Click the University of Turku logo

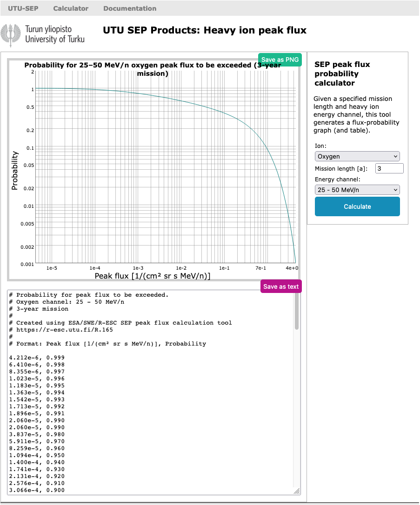(x=43, y=34)
